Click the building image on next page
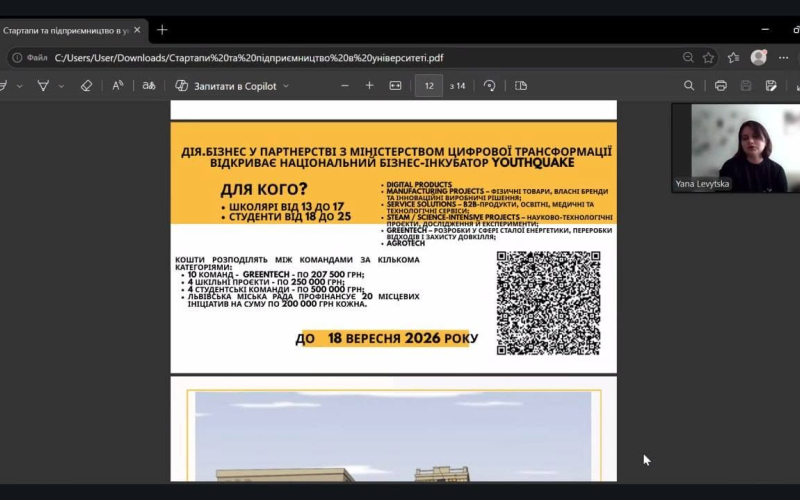Screen dimensions: 800x500 point(393,436)
